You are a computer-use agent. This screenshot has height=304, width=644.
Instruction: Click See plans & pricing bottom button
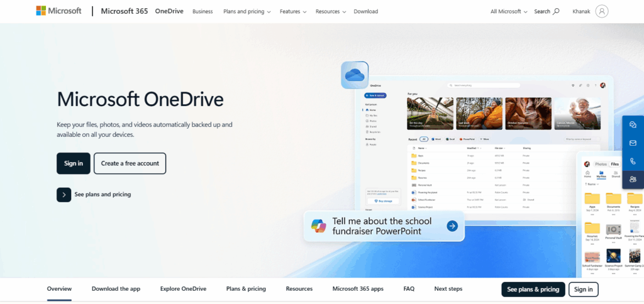(533, 289)
